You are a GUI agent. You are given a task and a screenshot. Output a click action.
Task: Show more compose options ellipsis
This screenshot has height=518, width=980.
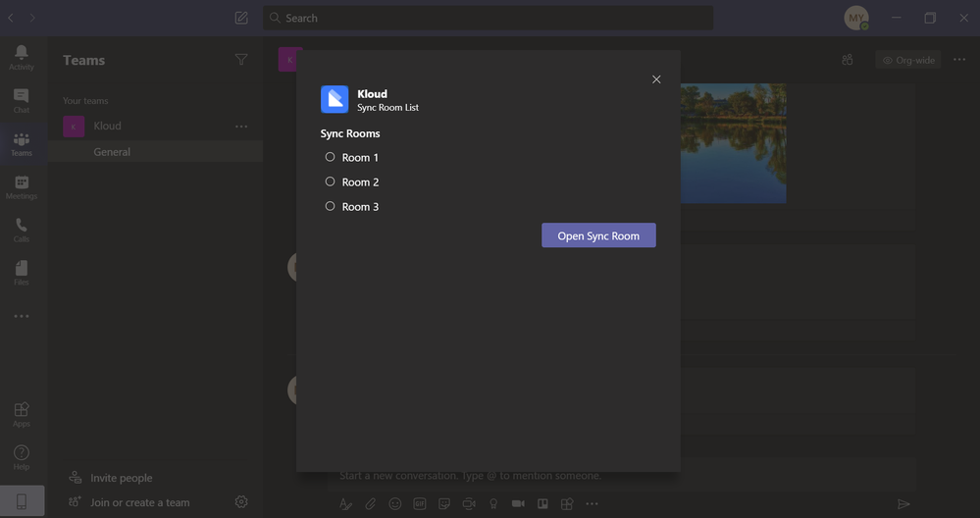tap(592, 503)
